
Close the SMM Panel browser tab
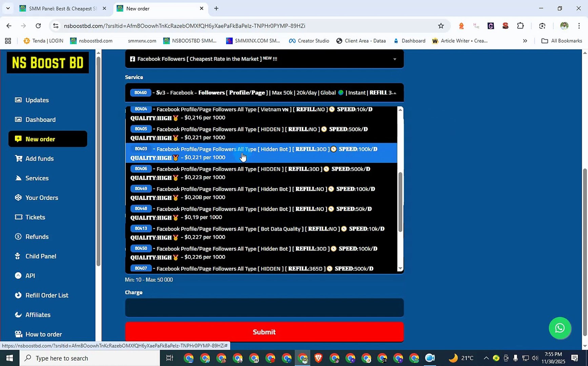tap(104, 8)
